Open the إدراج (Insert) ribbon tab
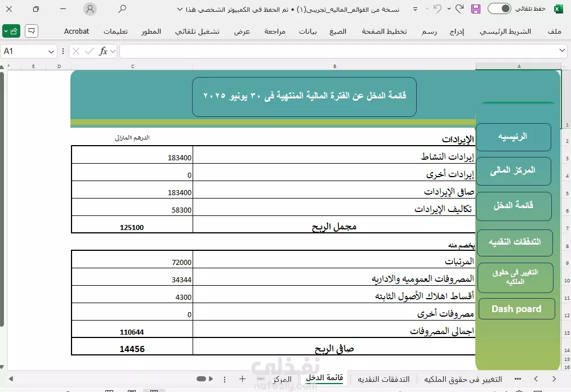 pyautogui.click(x=457, y=31)
